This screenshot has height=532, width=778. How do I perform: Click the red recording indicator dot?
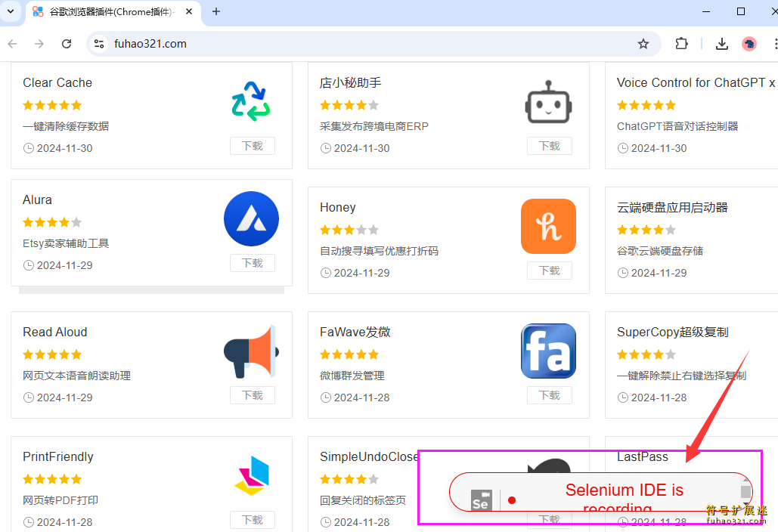point(512,500)
